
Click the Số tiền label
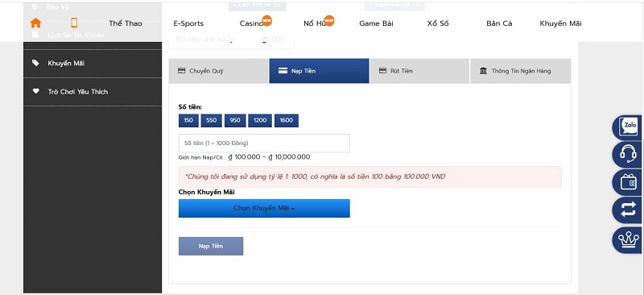pos(190,107)
